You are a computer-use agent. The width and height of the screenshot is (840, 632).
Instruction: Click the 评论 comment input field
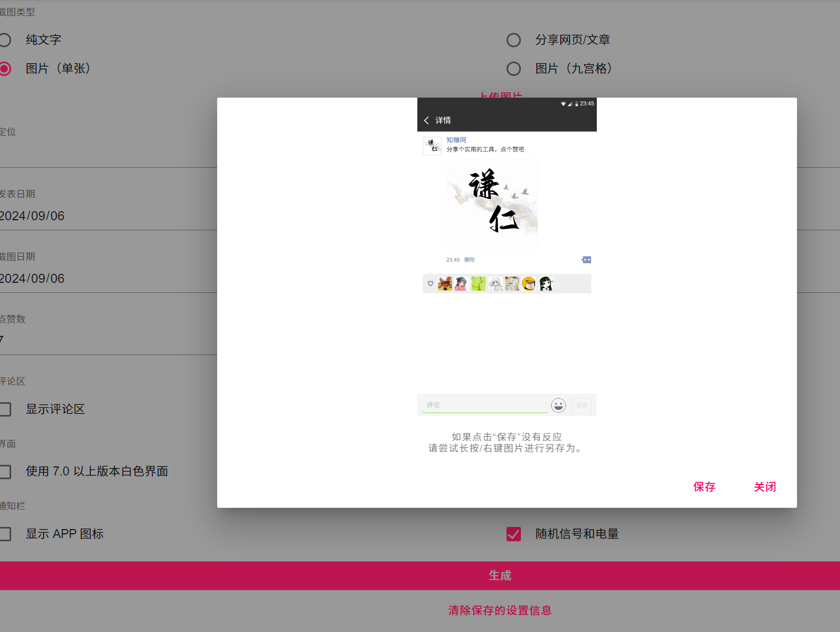(x=485, y=405)
